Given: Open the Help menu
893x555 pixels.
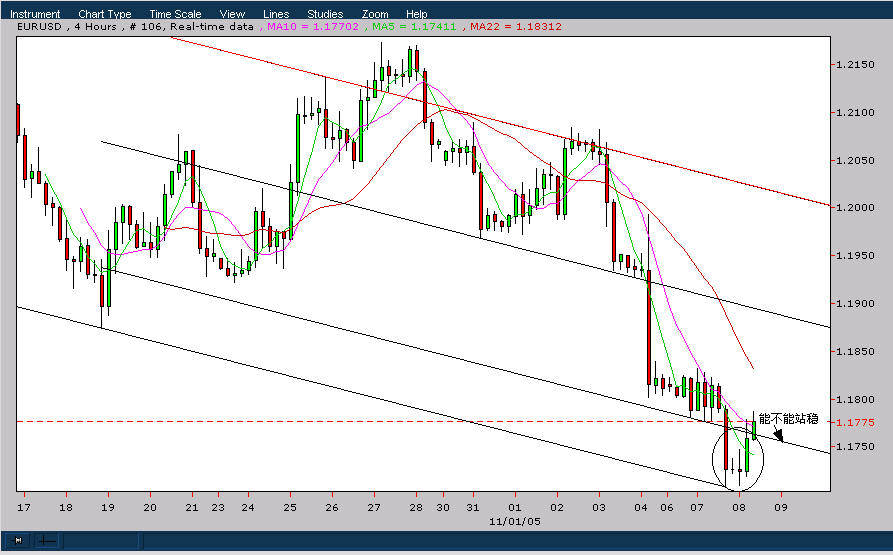Looking at the screenshot, I should (417, 14).
